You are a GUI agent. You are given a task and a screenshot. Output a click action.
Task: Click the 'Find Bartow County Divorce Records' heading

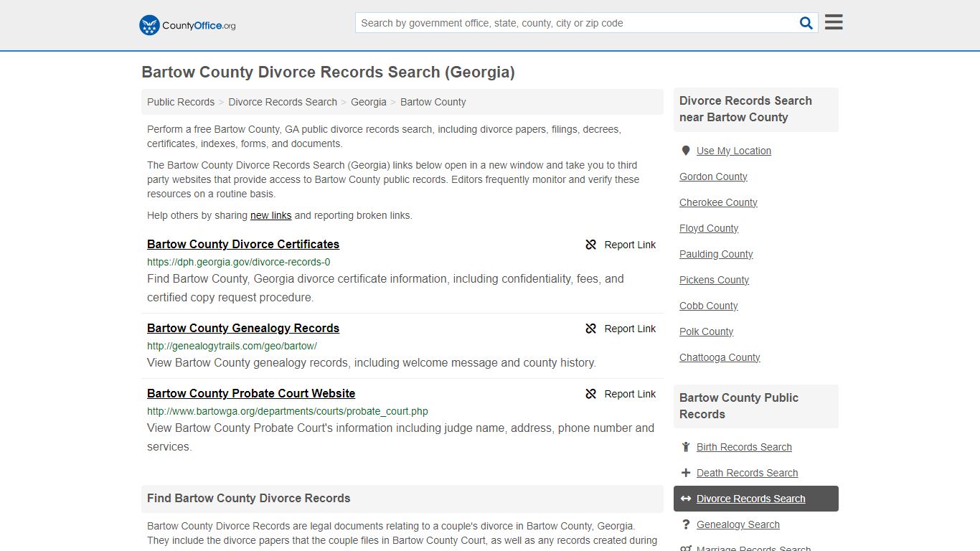tap(249, 498)
